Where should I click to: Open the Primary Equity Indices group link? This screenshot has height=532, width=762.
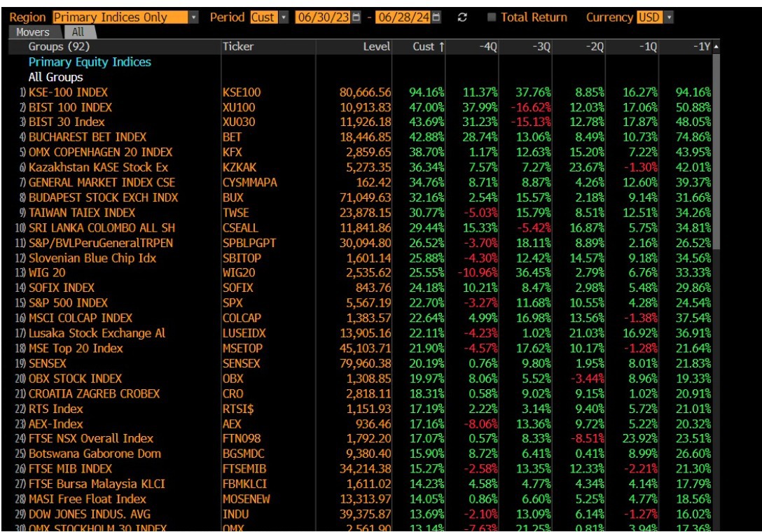pos(90,62)
